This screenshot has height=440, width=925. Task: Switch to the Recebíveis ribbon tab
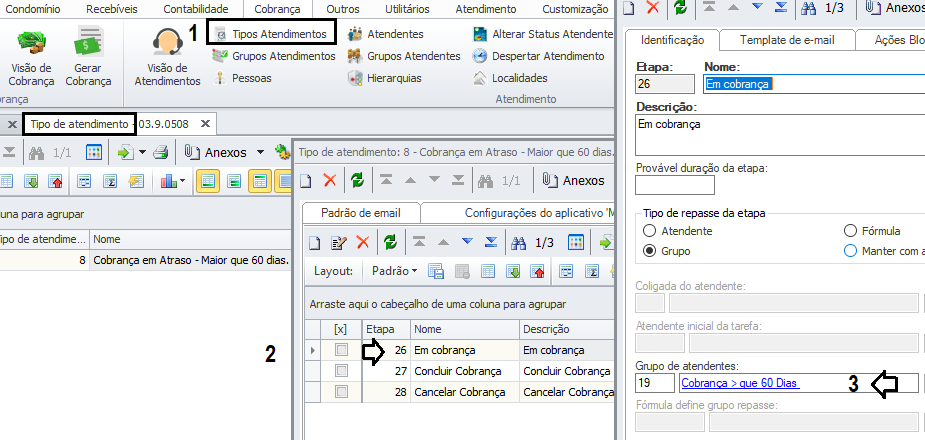[x=112, y=9]
